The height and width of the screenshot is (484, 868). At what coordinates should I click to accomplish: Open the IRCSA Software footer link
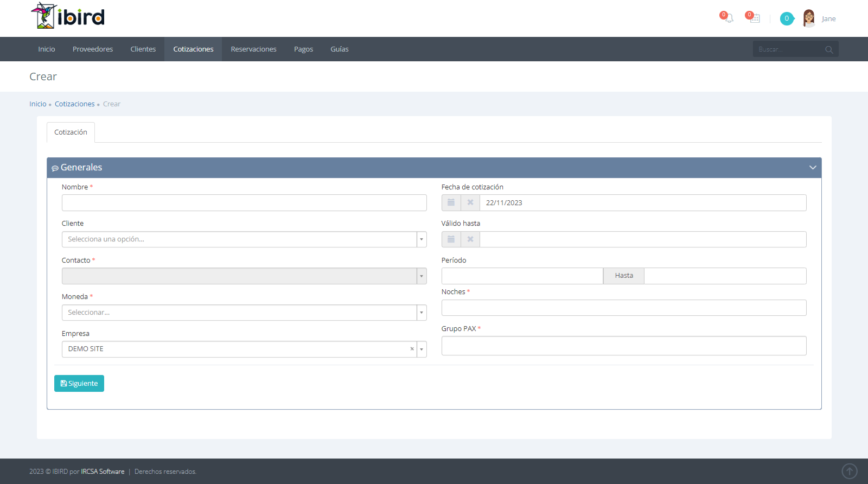tap(103, 472)
